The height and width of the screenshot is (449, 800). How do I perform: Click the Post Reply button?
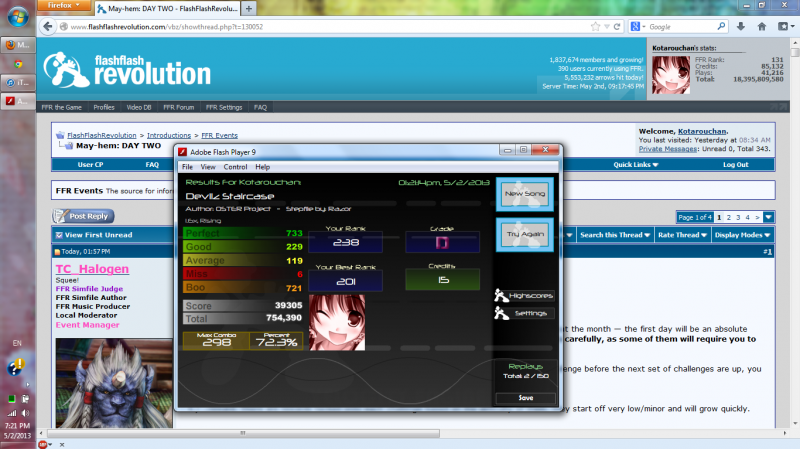coord(84,216)
